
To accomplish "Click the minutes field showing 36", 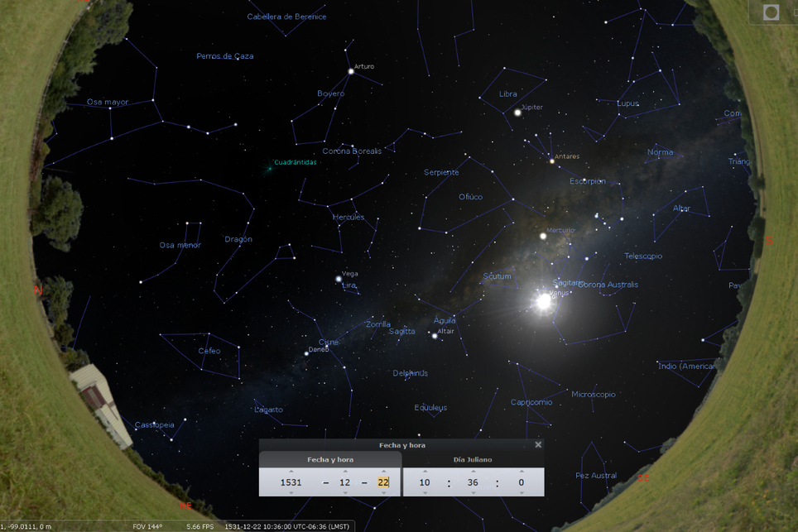I will 473,482.
